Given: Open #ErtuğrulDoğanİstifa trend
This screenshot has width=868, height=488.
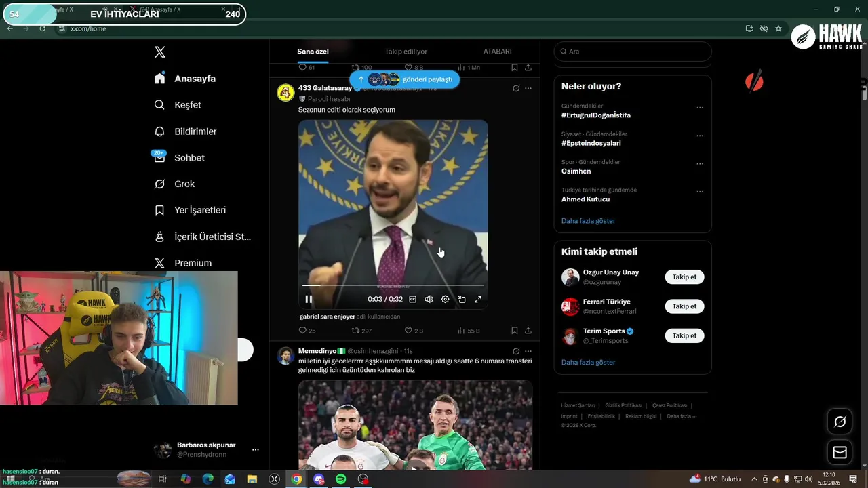Looking at the screenshot, I should 596,115.
